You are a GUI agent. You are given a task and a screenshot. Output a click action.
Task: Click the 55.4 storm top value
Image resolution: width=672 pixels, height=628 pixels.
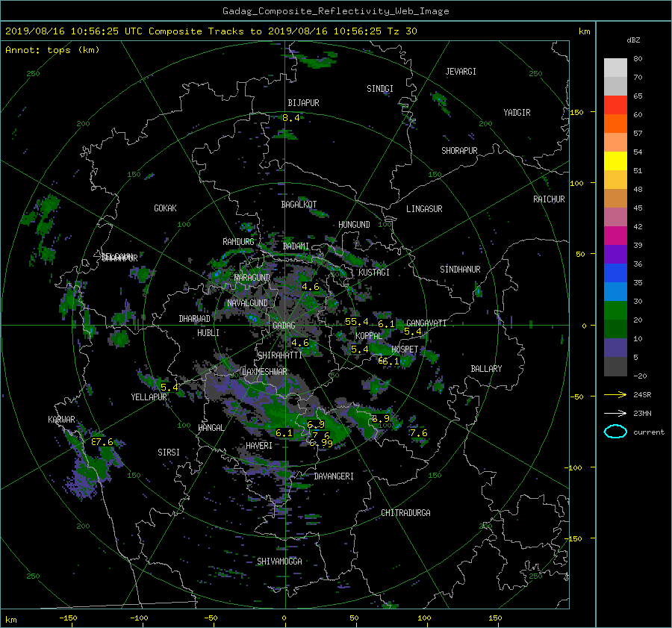coord(357,322)
